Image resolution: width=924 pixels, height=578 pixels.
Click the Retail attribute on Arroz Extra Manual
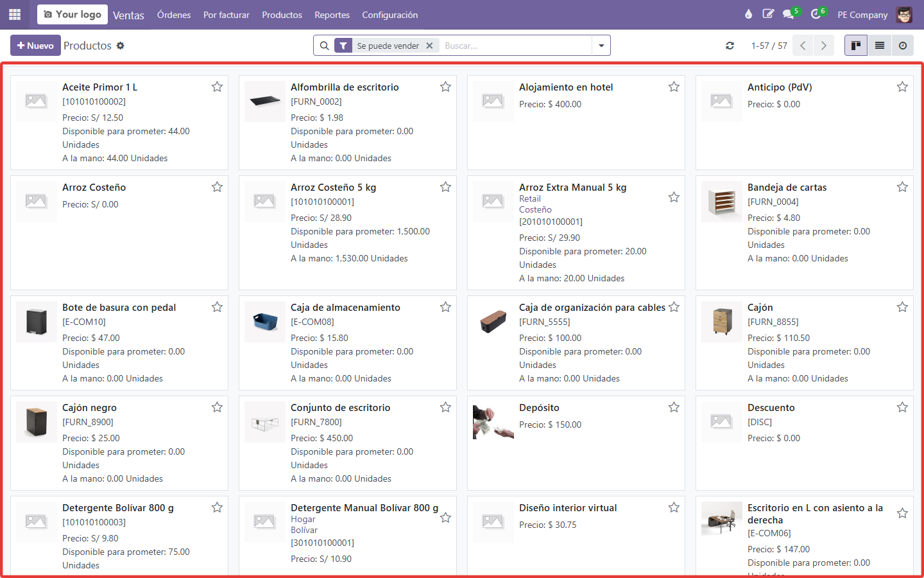pyautogui.click(x=530, y=199)
